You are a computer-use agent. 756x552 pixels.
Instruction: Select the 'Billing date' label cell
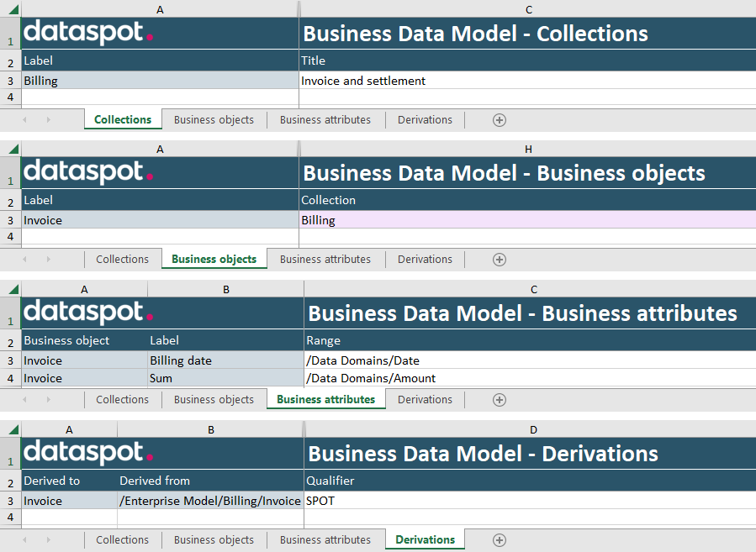tap(225, 360)
